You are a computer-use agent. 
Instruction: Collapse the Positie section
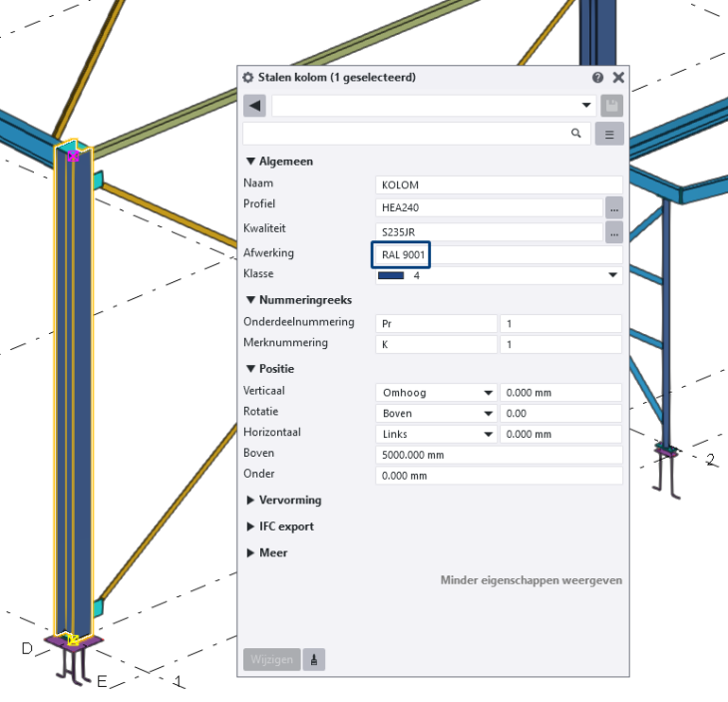coord(250,369)
